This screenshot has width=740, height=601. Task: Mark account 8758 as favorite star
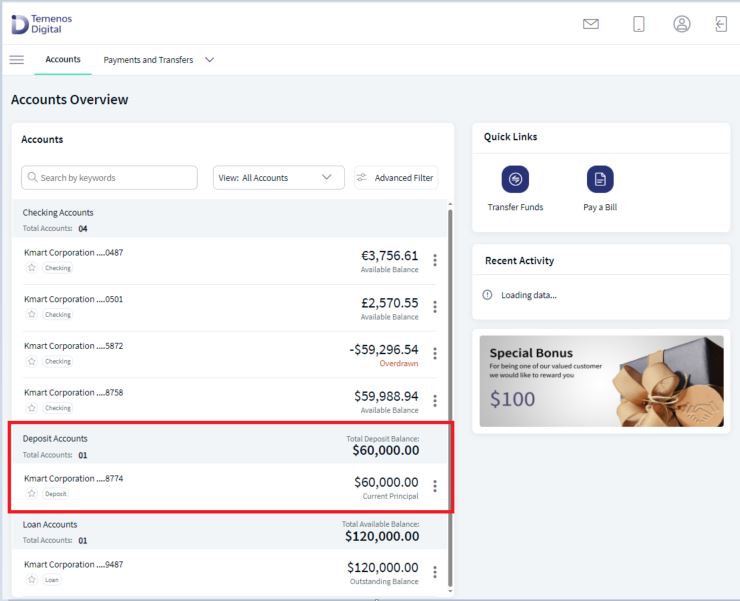(x=32, y=407)
